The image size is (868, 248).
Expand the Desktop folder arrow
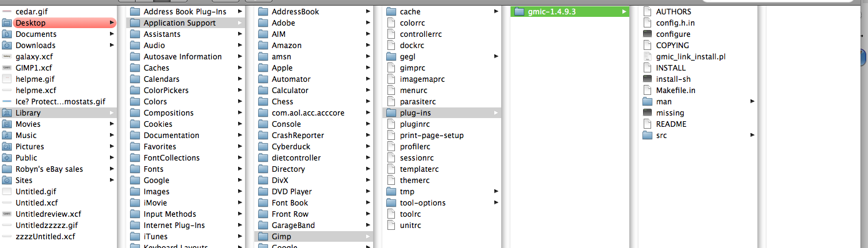(x=112, y=23)
